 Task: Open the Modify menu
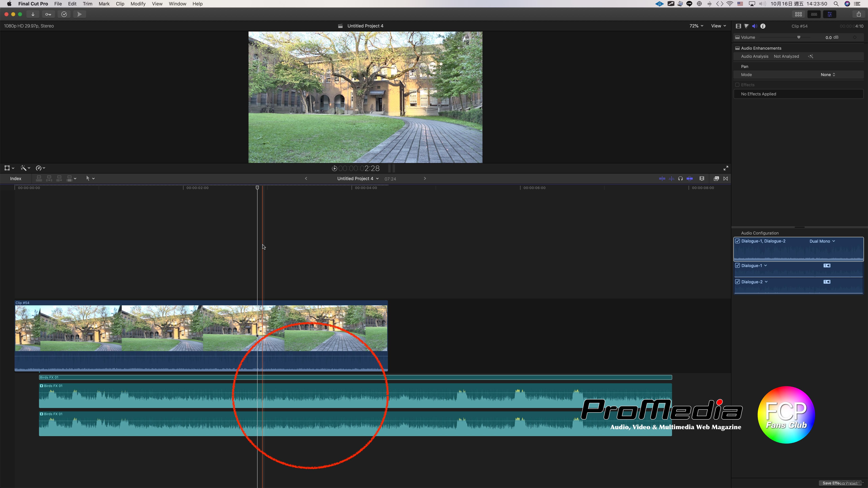coord(138,4)
